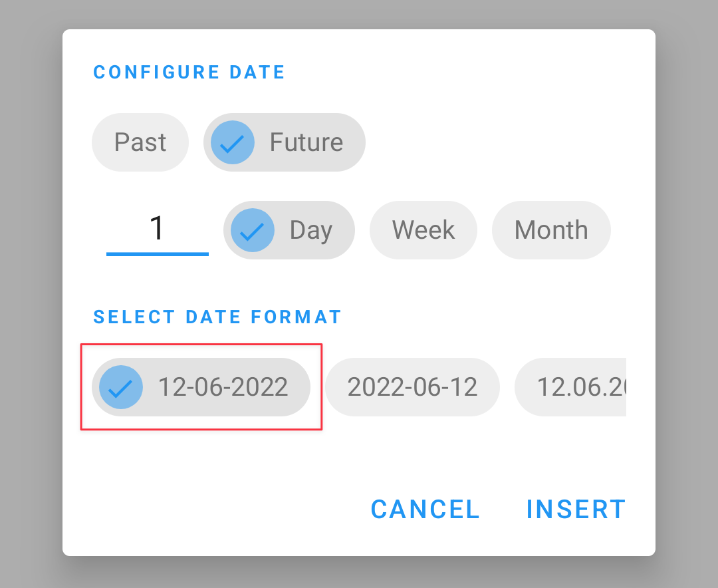Viewport: 718px width, 588px height.
Task: Choose the Week unit chip
Action: click(x=423, y=230)
